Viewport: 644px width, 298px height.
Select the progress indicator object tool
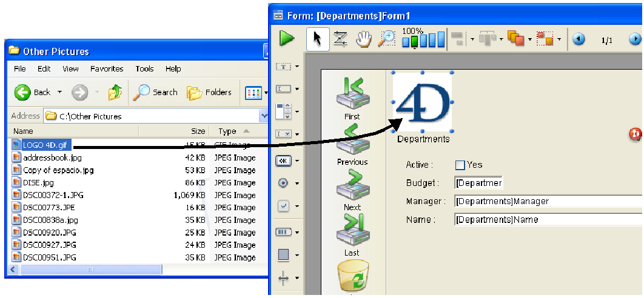[283, 233]
